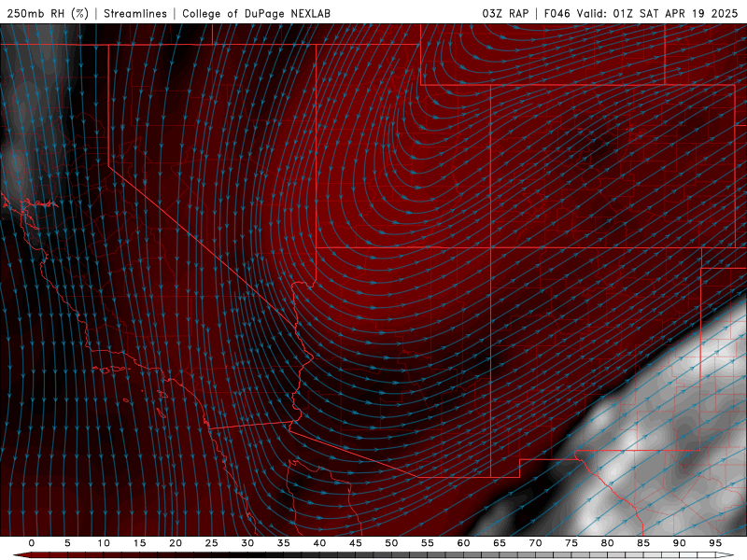
Task: Click the colorbar label '65'
Action: coord(500,543)
